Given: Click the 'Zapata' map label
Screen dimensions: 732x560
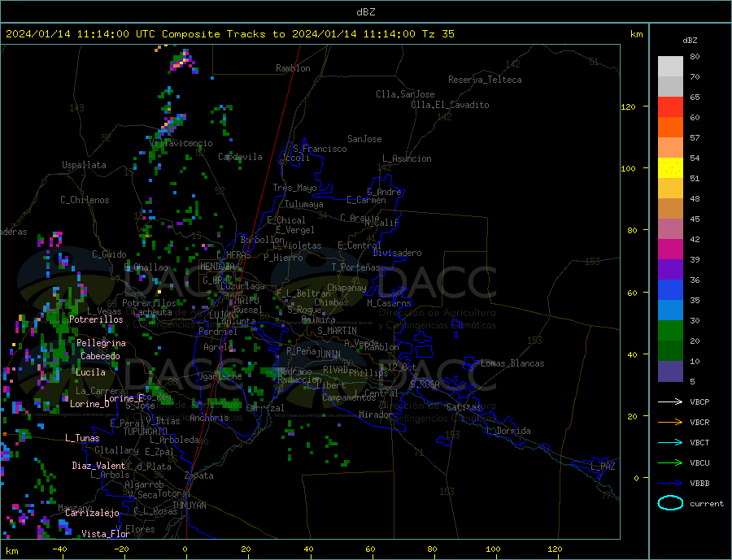Looking at the screenshot, I should [x=199, y=475].
